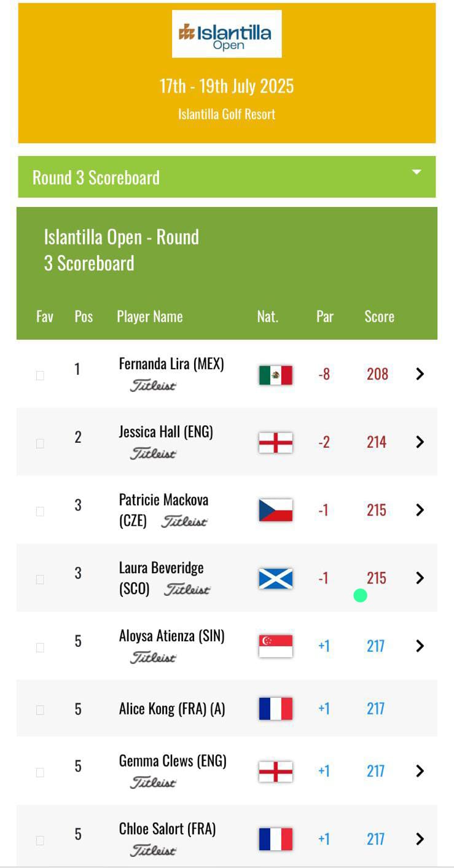
Task: Click Singapore flag beside Aloysa Atienza
Action: click(275, 646)
